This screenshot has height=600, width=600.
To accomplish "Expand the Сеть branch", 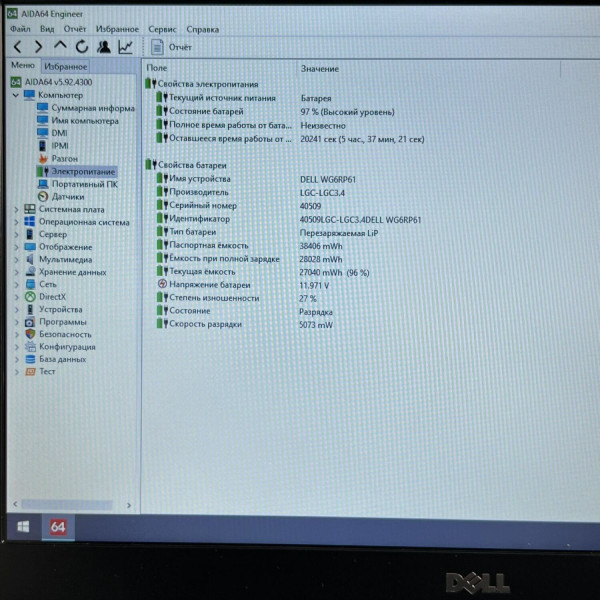I will 16,285.
